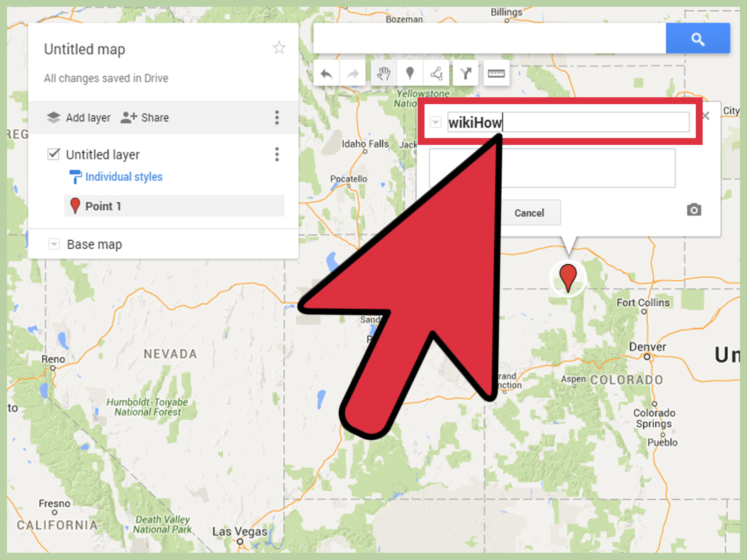This screenshot has height=560, width=747.
Task: Click Add layer
Action: click(78, 117)
